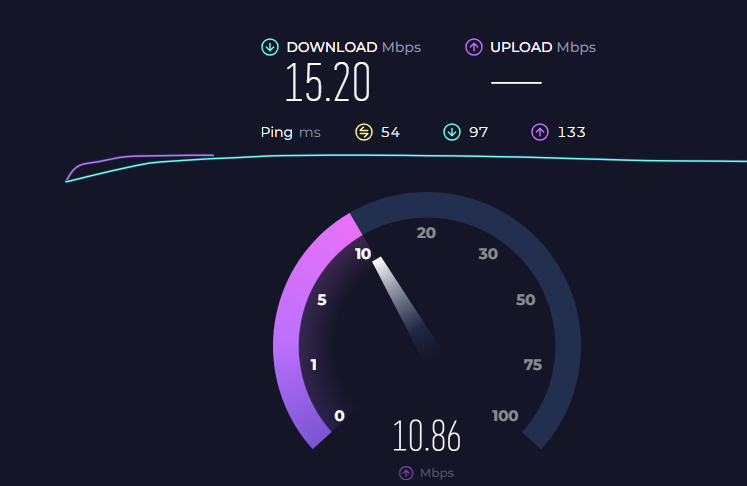Screen dimensions: 747x486
Task: Click the 20 mark on the gauge
Action: coord(426,233)
